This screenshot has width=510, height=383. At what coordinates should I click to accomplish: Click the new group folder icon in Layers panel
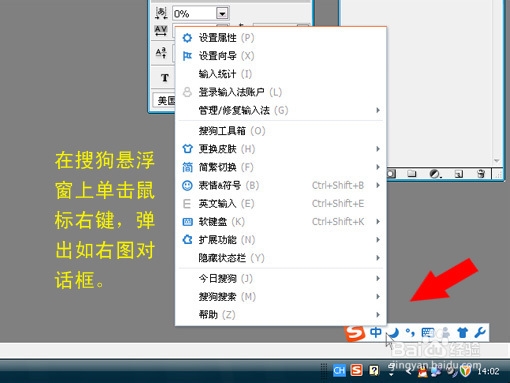pyautogui.click(x=412, y=174)
